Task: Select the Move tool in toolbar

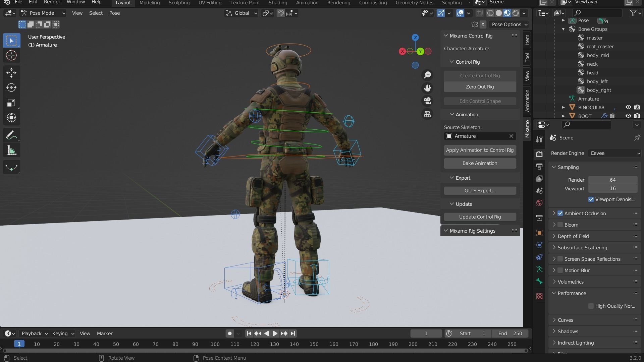Action: 11,72
